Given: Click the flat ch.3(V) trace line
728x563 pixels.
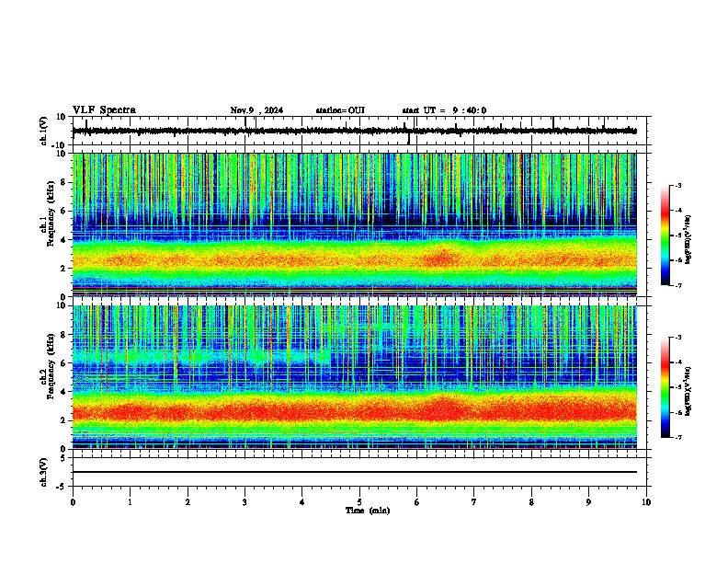Looking at the screenshot, I should [355, 472].
